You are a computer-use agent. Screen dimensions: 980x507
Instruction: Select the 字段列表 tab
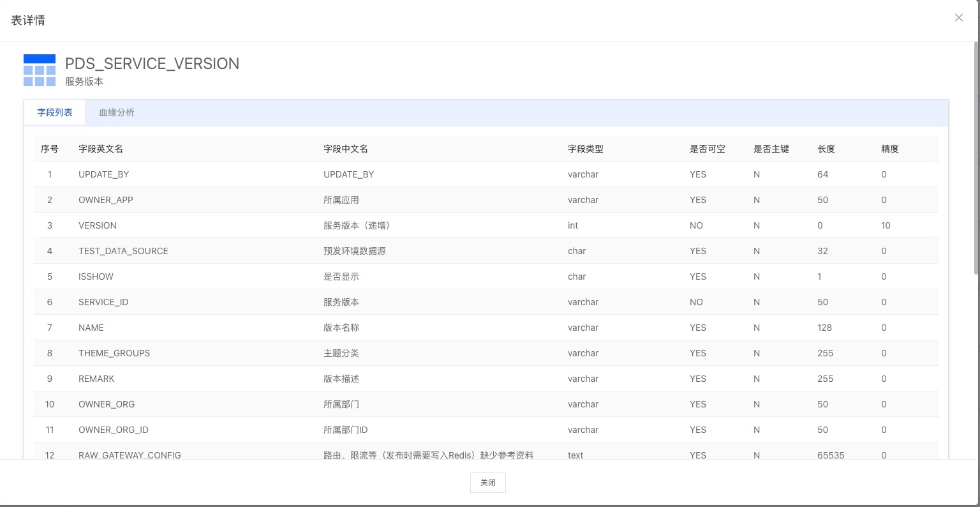pyautogui.click(x=55, y=112)
